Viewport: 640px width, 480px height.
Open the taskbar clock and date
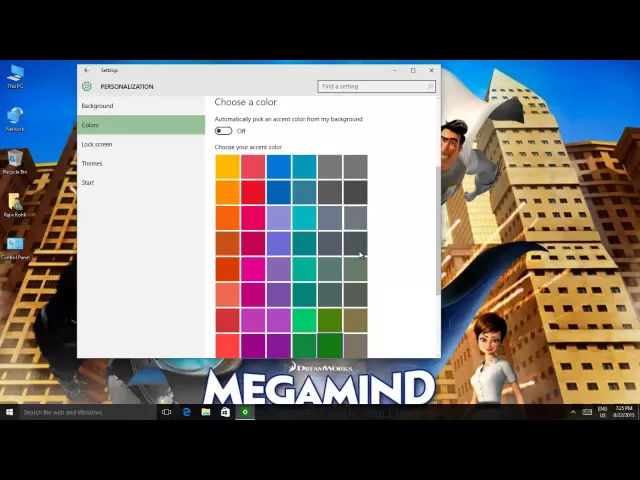[624, 412]
